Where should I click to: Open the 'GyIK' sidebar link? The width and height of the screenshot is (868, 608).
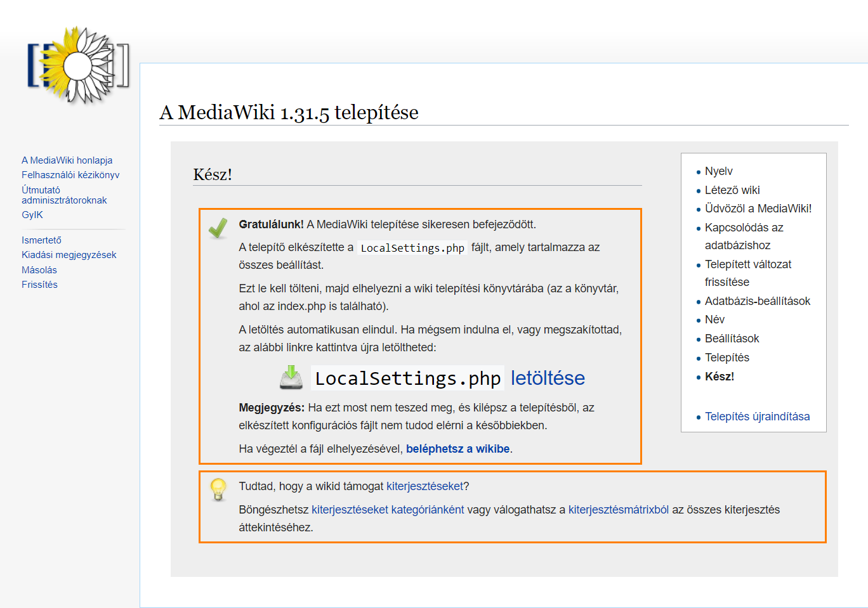click(x=32, y=215)
